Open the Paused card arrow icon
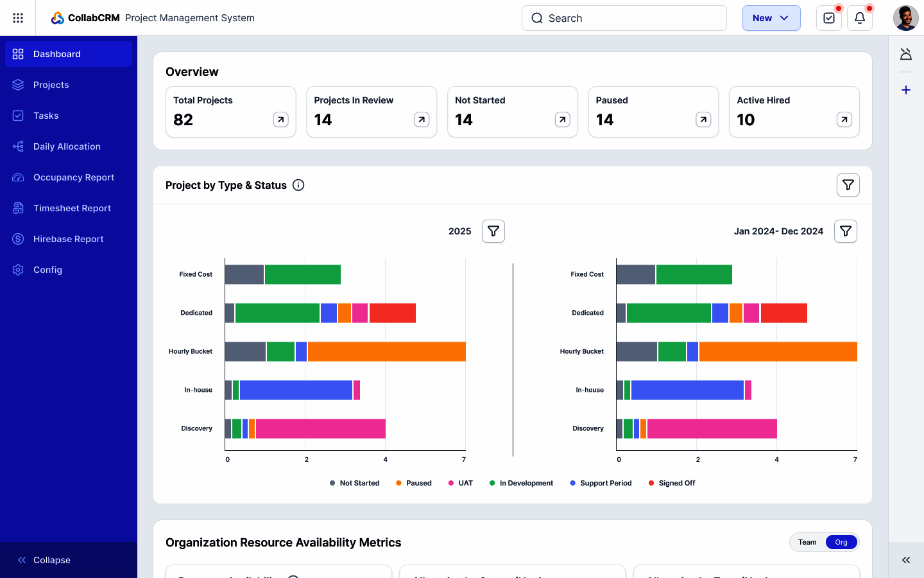The image size is (924, 578). 703,119
